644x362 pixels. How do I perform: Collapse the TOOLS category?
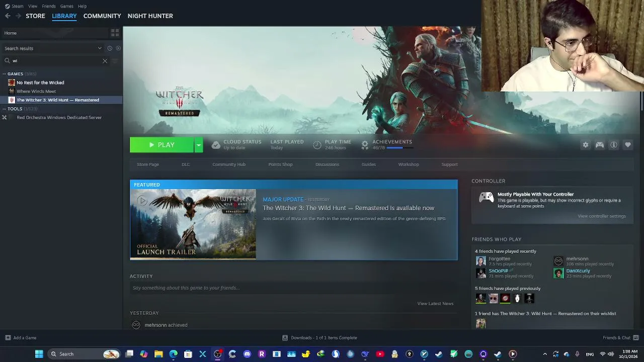[4, 109]
